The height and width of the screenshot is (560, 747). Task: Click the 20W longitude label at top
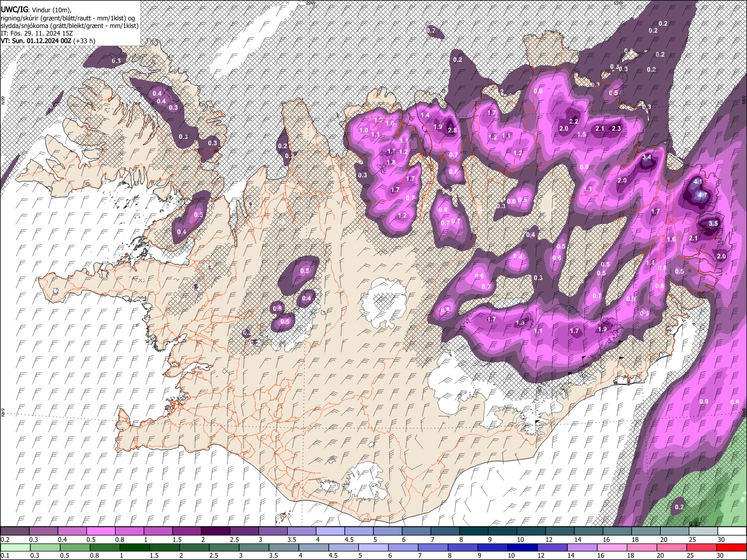pyautogui.click(x=309, y=3)
